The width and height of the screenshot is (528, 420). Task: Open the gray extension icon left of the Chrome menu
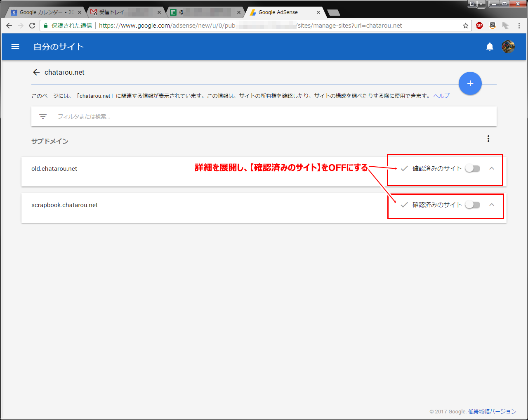(506, 26)
